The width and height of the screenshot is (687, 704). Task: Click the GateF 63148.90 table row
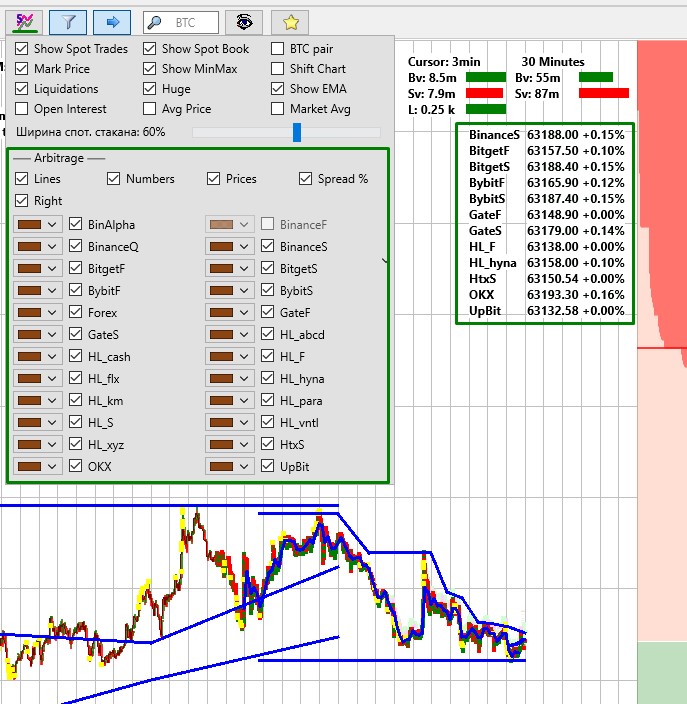[x=546, y=215]
